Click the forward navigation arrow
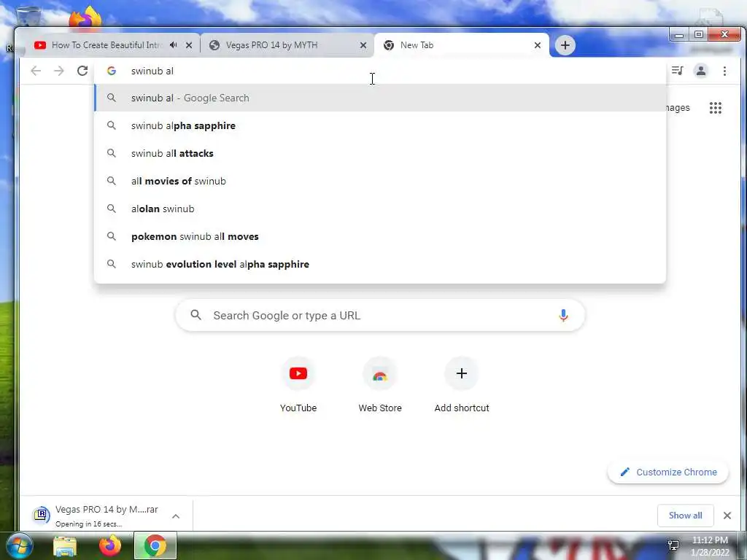The image size is (747, 560). pos(58,71)
